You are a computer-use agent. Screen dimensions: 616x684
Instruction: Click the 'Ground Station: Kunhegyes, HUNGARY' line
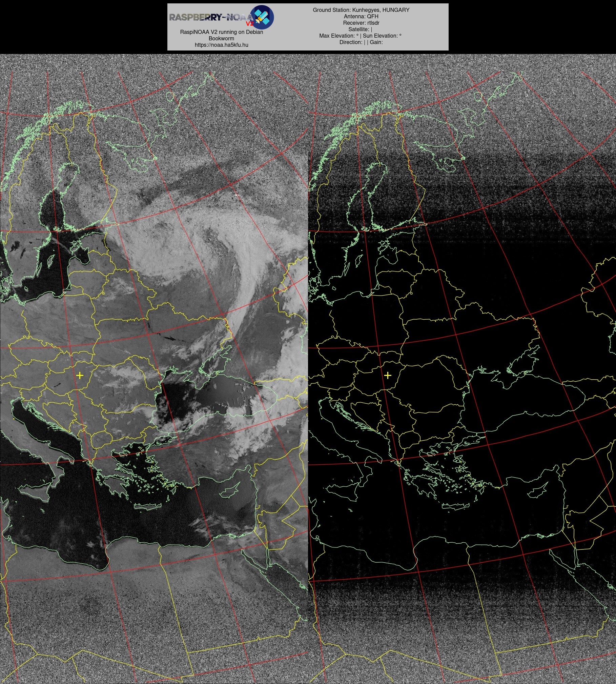pyautogui.click(x=361, y=10)
